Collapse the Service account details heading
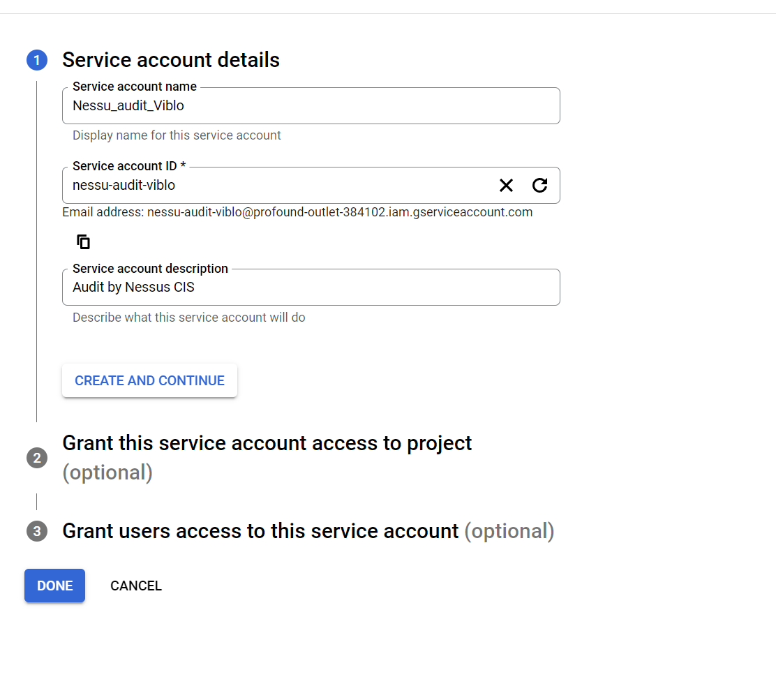The image size is (776, 700). (171, 60)
